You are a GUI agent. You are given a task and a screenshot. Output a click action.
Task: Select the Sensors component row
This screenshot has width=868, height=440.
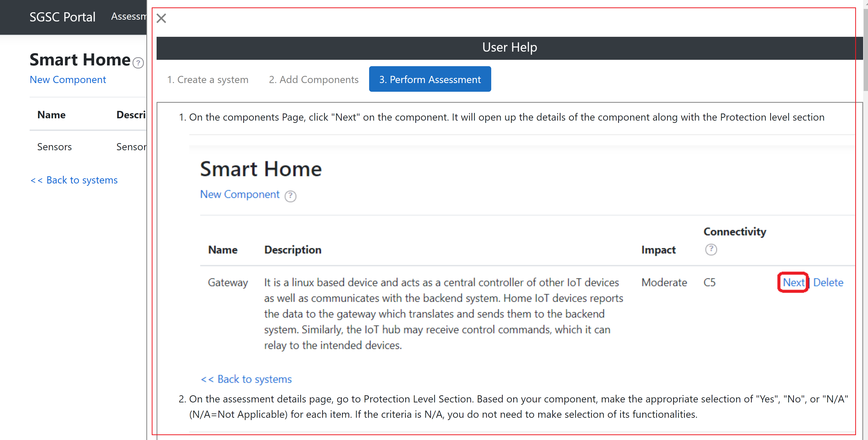pyautogui.click(x=55, y=147)
